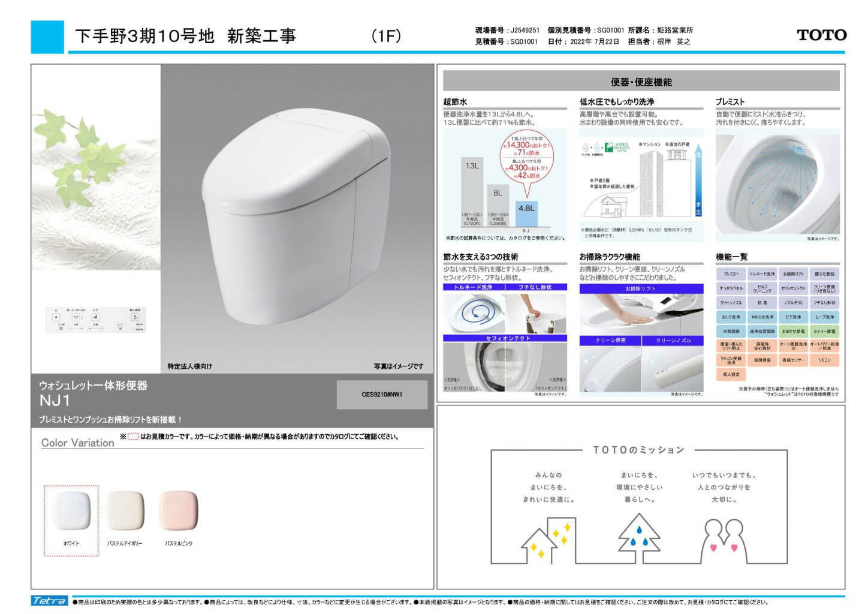
Task: Click the タイマー節電 green feature tag
Action: [825, 332]
